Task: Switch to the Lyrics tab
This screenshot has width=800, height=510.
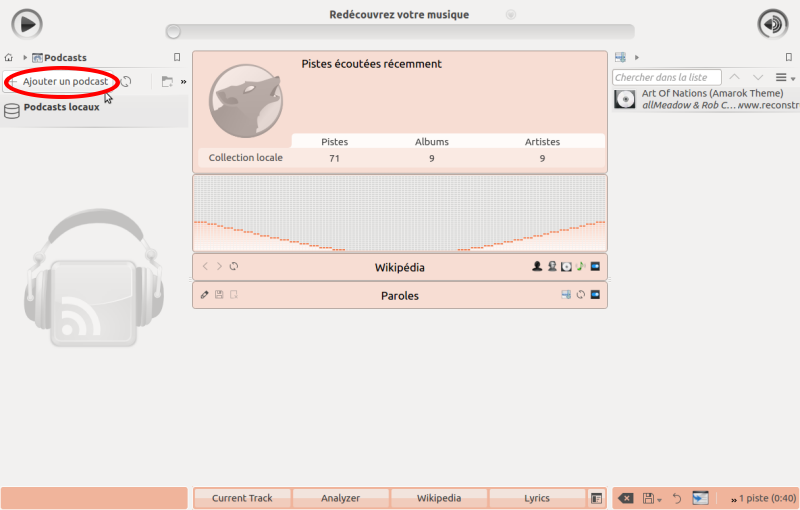Action: point(537,498)
